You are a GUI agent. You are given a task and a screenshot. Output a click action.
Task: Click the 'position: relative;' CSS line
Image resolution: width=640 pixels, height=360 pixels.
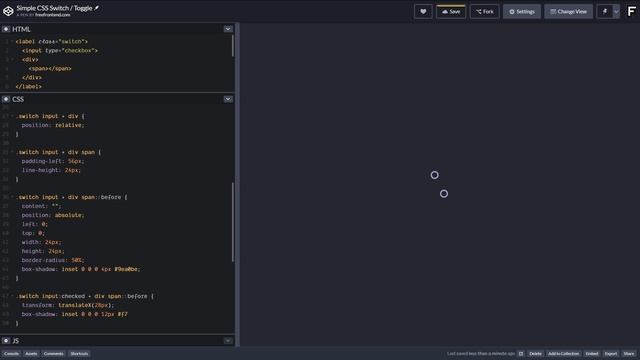point(53,125)
